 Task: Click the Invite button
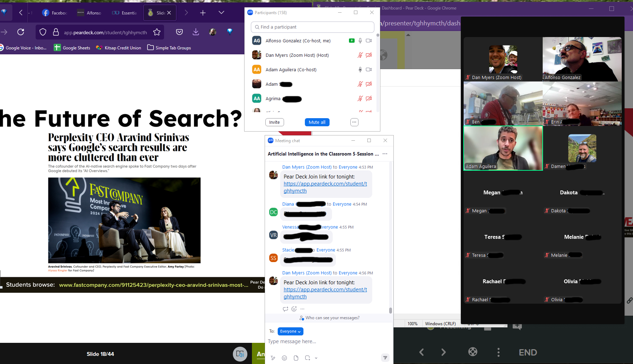pyautogui.click(x=275, y=122)
